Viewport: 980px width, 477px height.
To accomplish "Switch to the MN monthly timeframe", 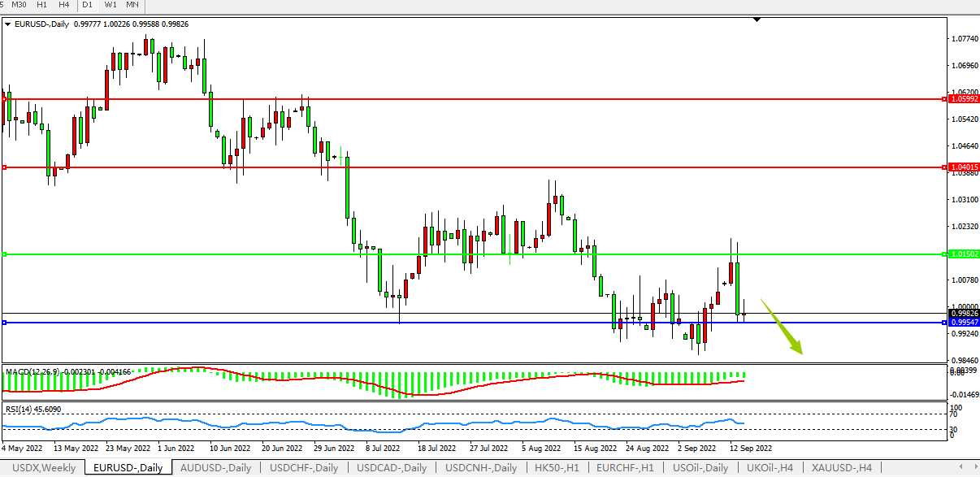I will pos(132,5).
